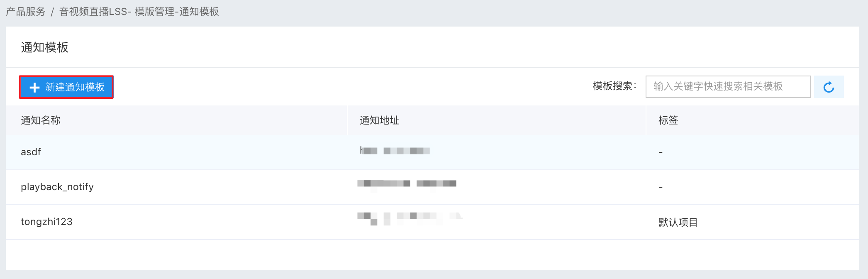Select the asdf template row
Image resolution: width=868 pixels, height=279 pixels.
click(432, 152)
